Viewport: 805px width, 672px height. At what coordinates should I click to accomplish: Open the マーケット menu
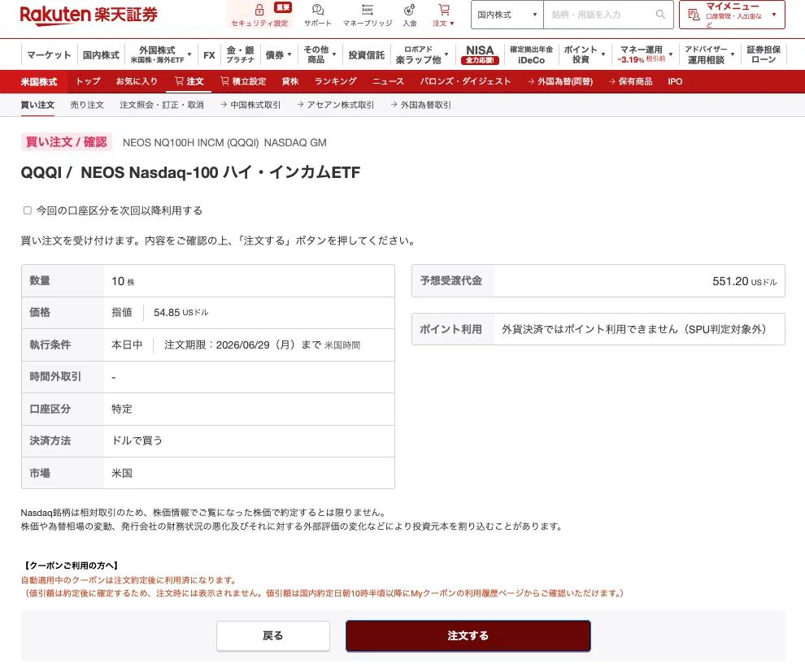coord(49,55)
